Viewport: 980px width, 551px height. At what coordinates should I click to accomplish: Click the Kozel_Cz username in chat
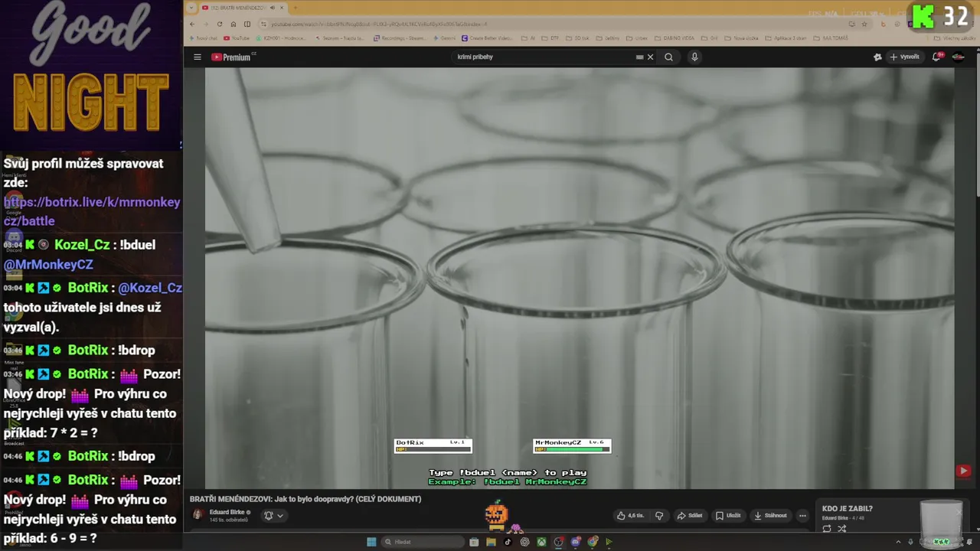point(82,245)
